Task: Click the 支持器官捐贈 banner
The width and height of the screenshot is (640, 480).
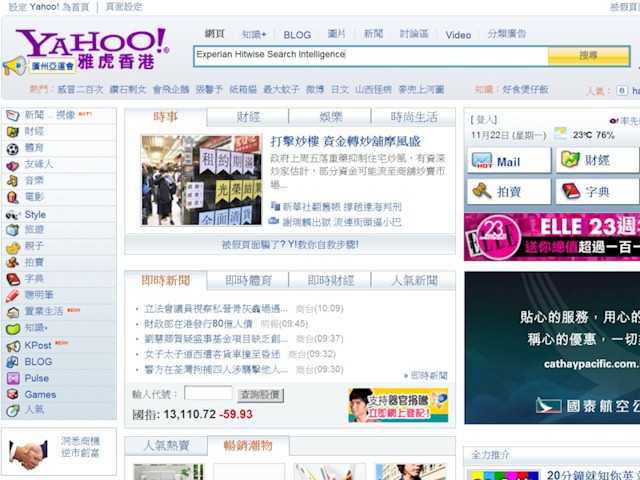Action: (x=398, y=405)
